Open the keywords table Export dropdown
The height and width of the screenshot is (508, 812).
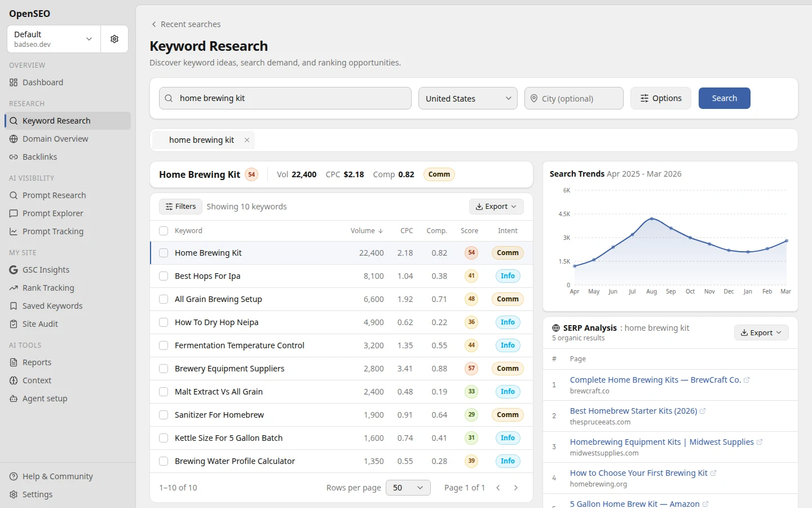coord(496,207)
